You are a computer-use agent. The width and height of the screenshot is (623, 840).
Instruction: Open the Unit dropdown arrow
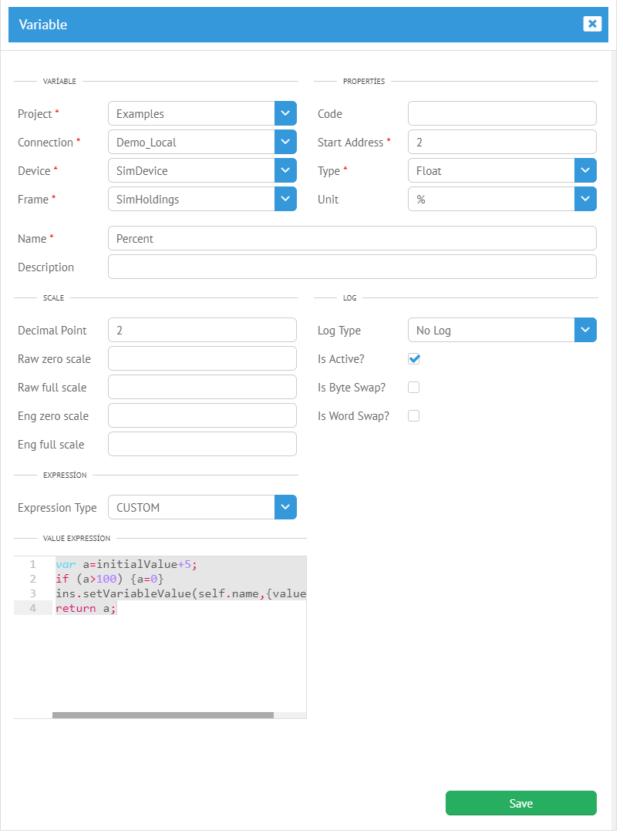585,199
